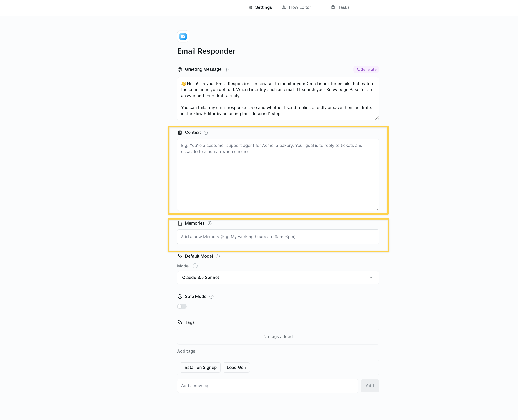518x420 pixels.
Task: Click the Generate greeting button
Action: pos(366,70)
